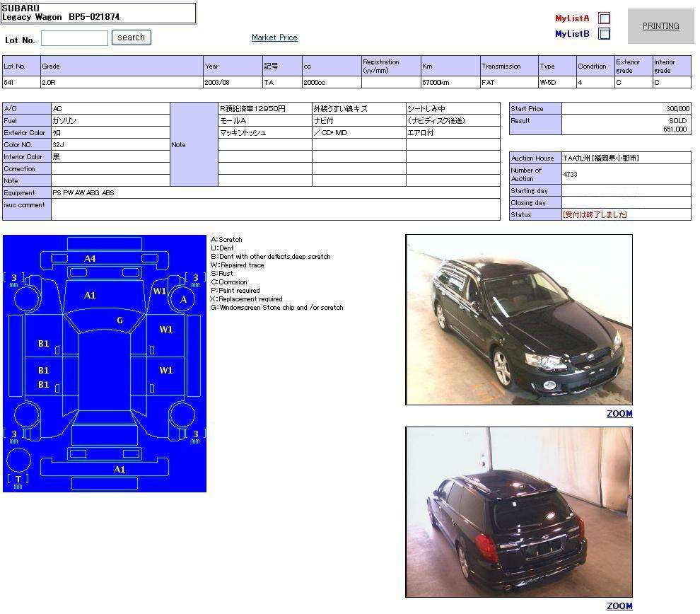Image resolution: width=700 pixels, height=614 pixels.
Task: Select note 'シートしみ中'
Action: 426,108
